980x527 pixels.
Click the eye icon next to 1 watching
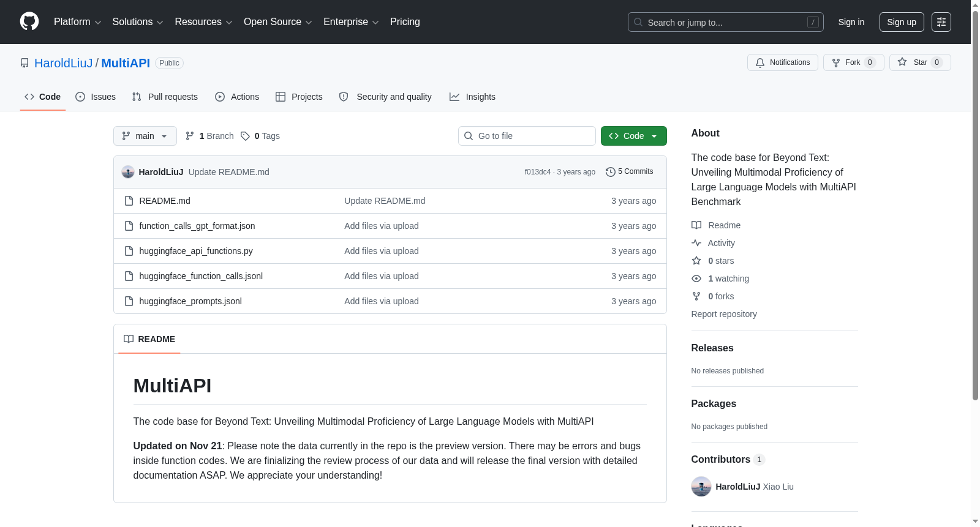click(x=696, y=278)
